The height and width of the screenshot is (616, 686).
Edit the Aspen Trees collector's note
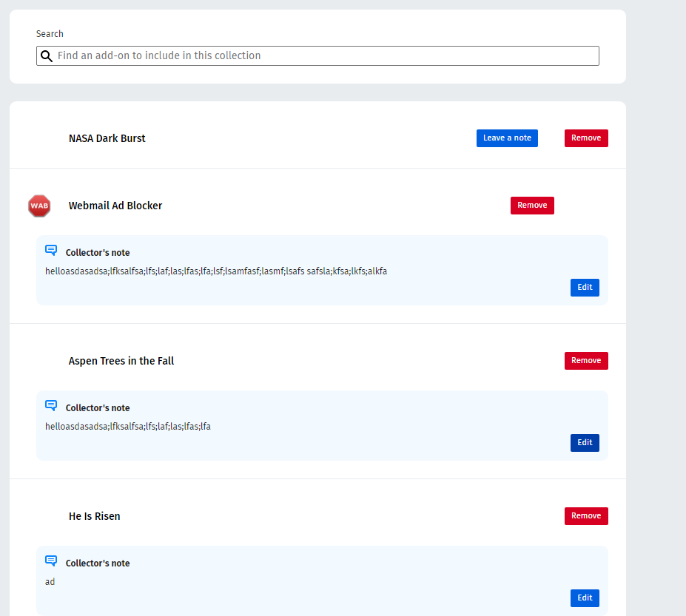[x=585, y=443]
